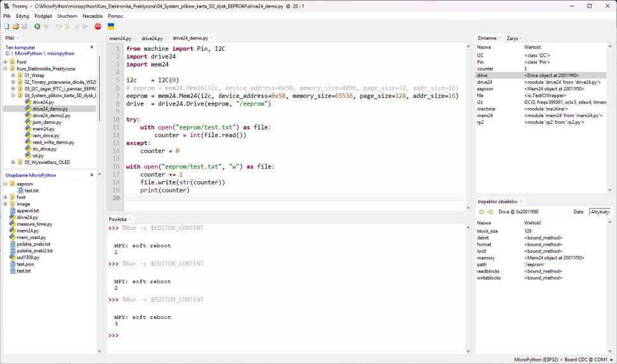Go forward in object inspector history
Image resolution: width=617 pixels, height=364 pixels.
490,212
